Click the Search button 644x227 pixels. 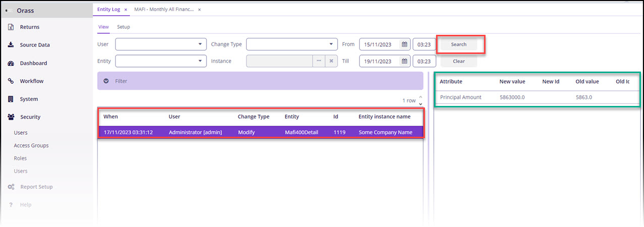point(459,44)
